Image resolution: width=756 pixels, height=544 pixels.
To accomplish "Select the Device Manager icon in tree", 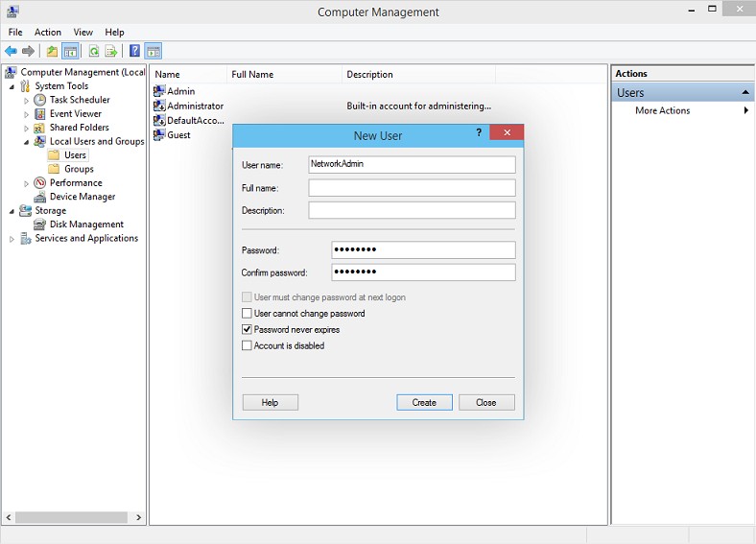I will (x=39, y=197).
